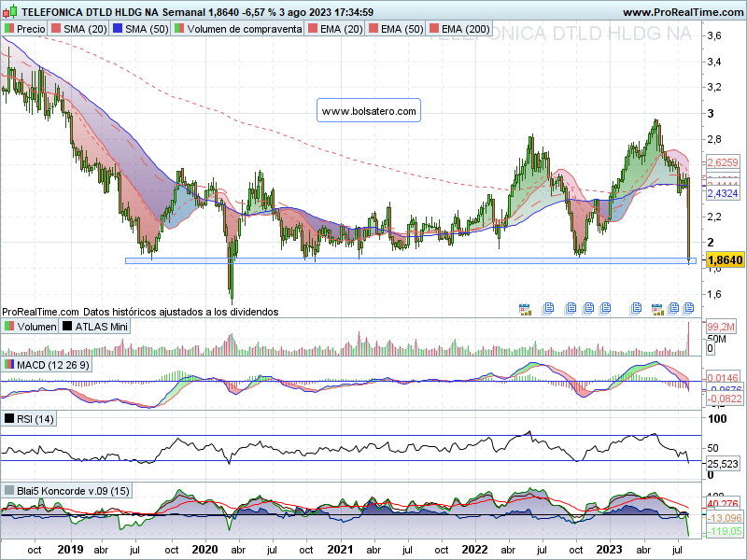
Task: Click the 2021 year label on time axis
Action: (341, 550)
